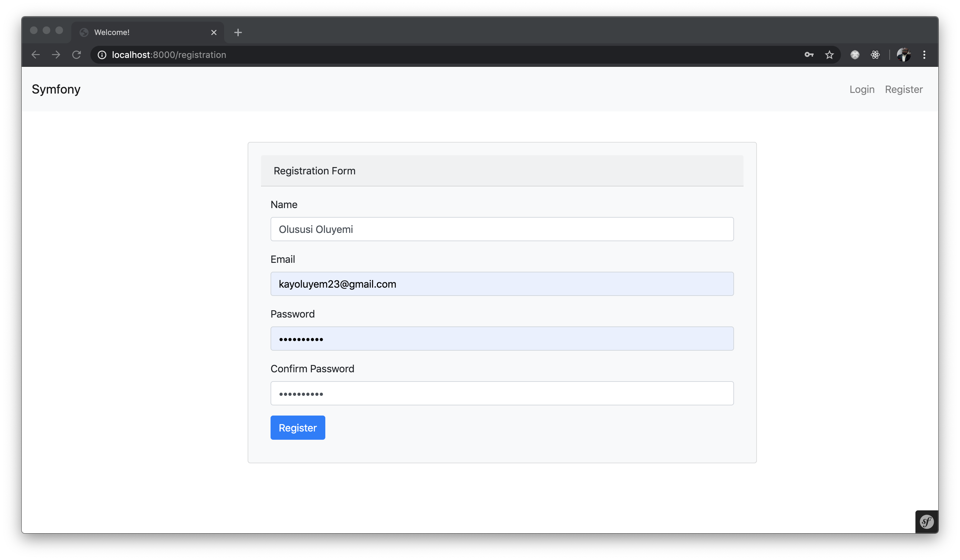
Task: Open a new browser tab
Action: click(238, 32)
